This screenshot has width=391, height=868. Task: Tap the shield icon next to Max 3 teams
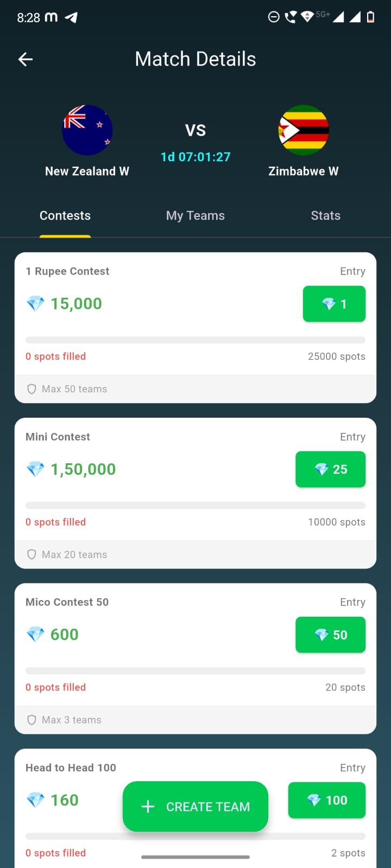(x=31, y=720)
